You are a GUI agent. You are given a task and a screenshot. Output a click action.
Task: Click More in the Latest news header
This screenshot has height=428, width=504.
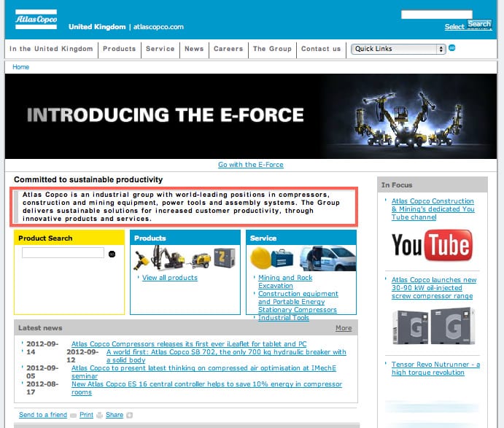(343, 328)
